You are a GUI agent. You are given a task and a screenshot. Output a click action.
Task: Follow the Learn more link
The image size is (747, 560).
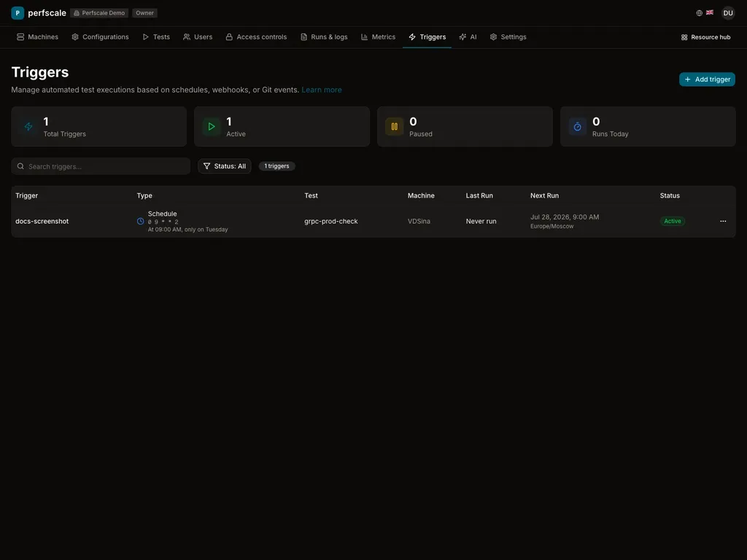click(x=322, y=90)
